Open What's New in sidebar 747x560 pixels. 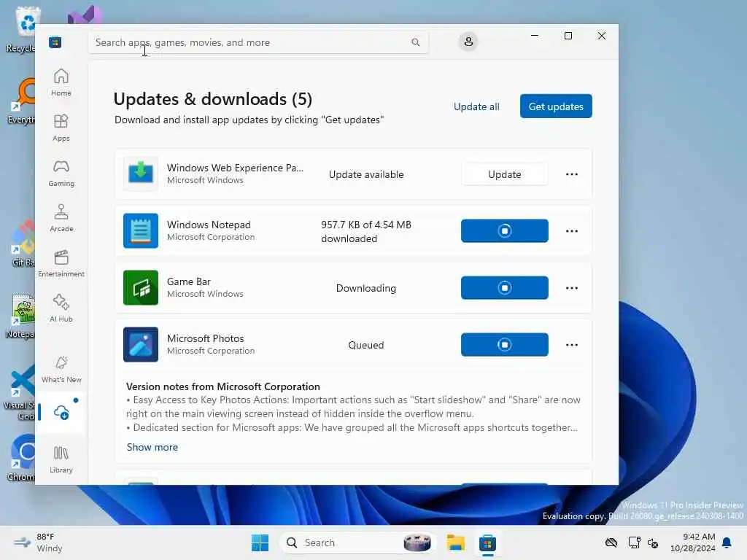[x=61, y=369]
